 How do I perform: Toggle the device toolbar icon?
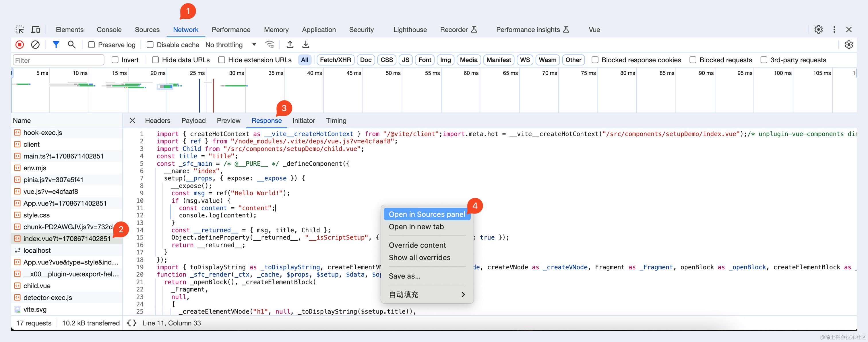(x=35, y=30)
